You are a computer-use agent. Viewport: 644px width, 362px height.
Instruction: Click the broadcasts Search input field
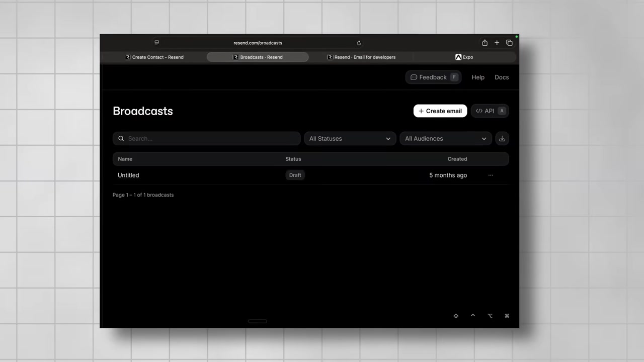click(211, 139)
